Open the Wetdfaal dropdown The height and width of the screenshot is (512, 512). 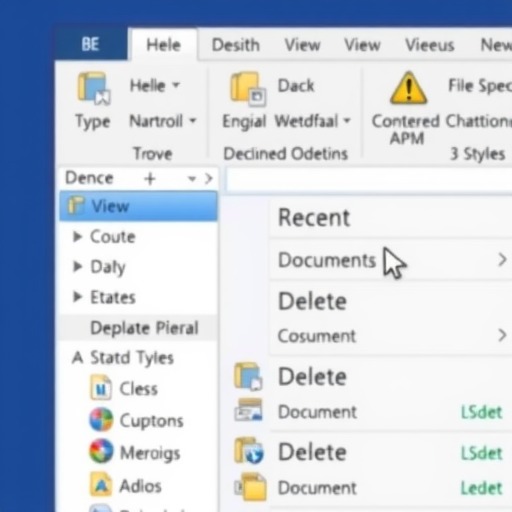click(347, 121)
